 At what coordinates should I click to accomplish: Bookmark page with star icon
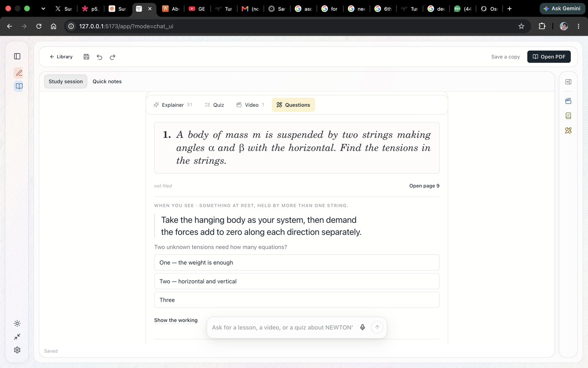pyautogui.click(x=521, y=26)
